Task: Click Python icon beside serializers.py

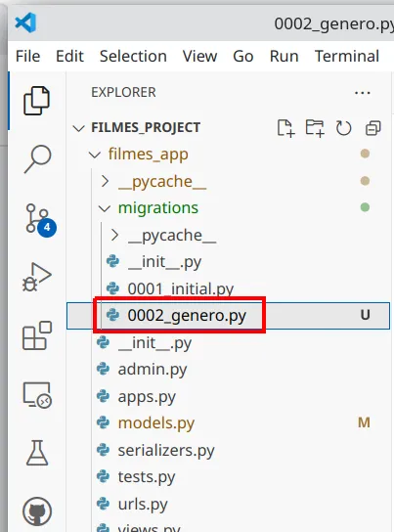Action: [103, 450]
